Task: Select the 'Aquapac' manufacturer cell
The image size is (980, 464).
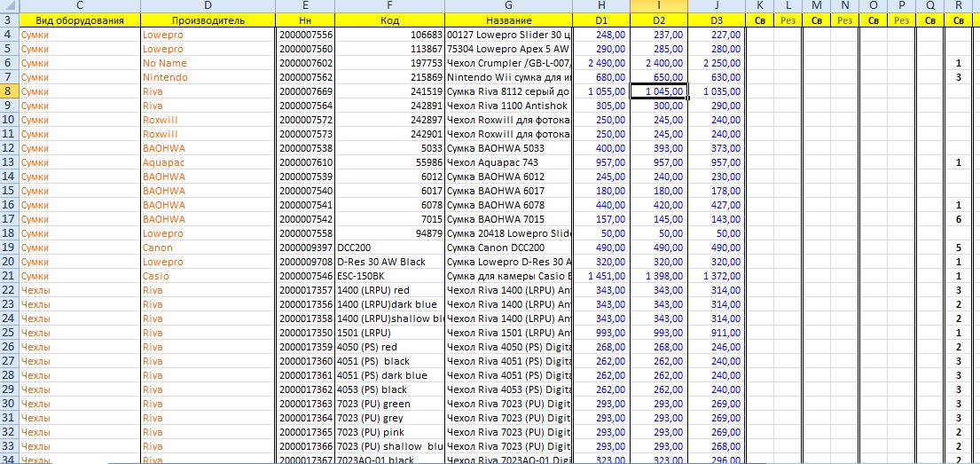Action: click(208, 162)
